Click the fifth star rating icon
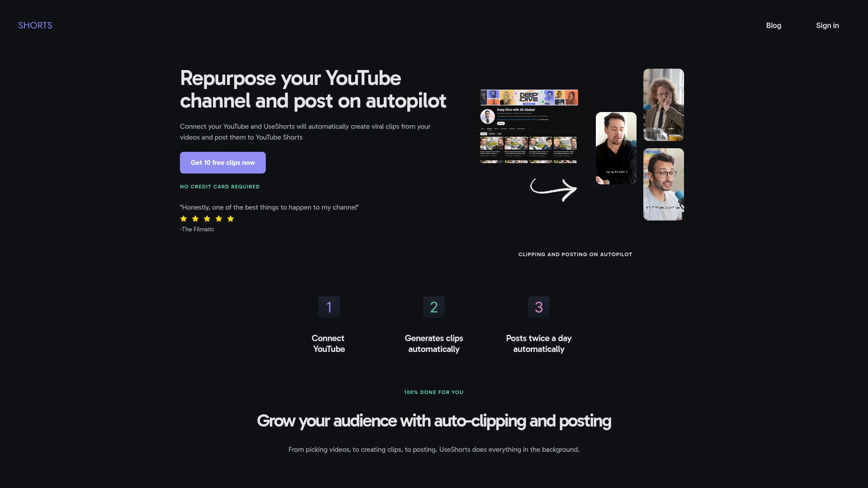The height and width of the screenshot is (488, 868). (x=231, y=219)
